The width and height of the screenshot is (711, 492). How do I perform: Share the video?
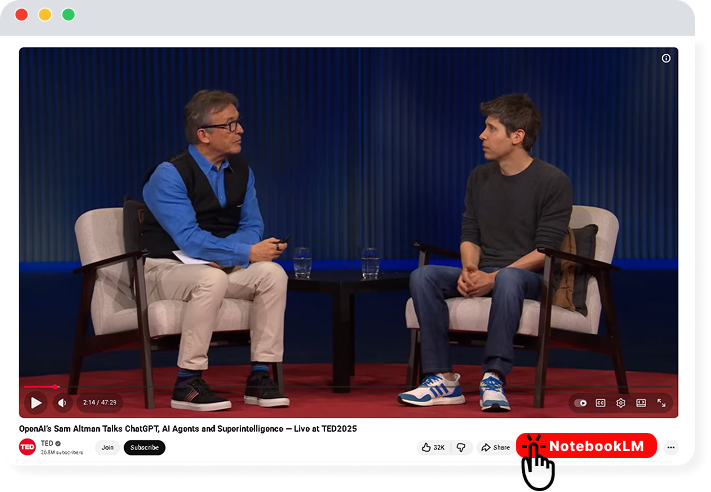(496, 448)
